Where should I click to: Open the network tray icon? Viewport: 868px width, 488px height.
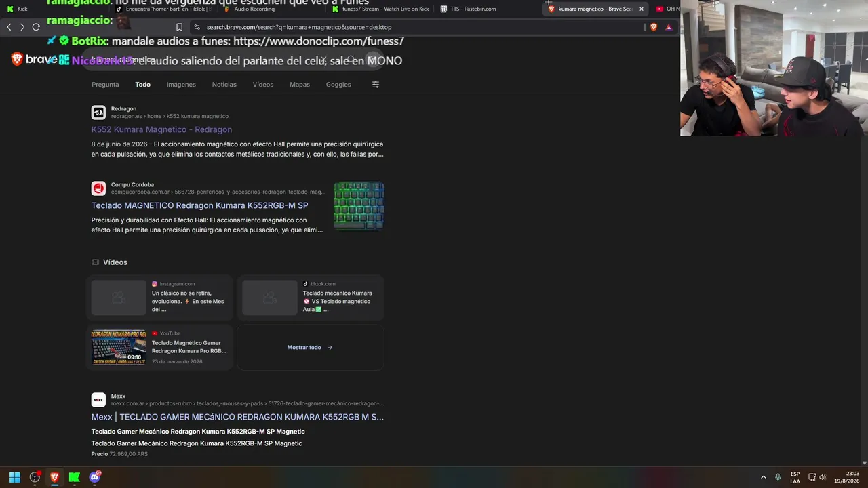point(812,477)
